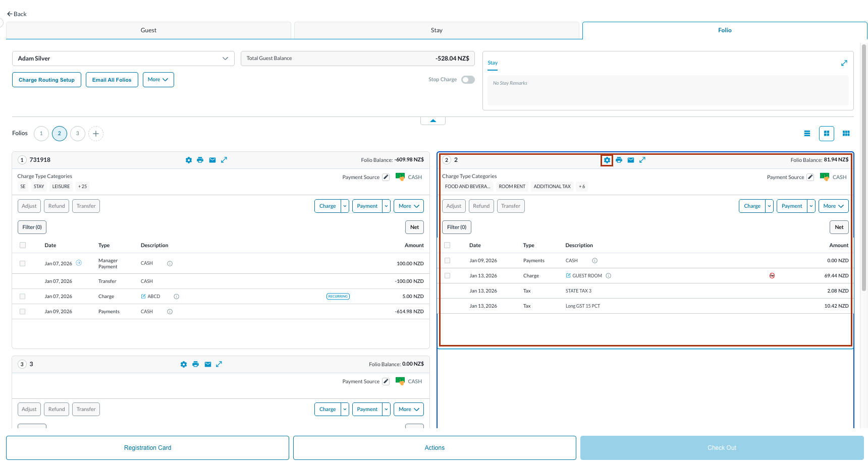The height and width of the screenshot is (466, 868).
Task: Select the GUEST ROOM charge checkbox
Action: coord(447,276)
